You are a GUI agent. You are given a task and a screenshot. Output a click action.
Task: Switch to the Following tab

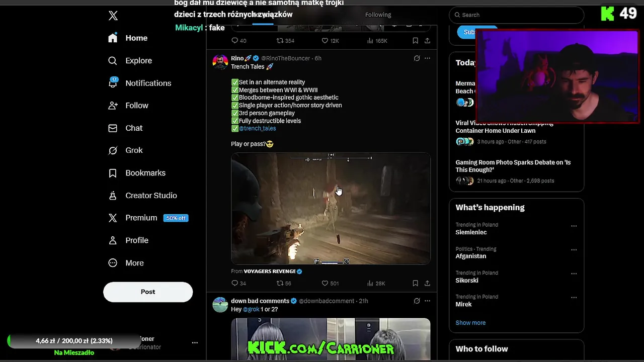click(378, 15)
